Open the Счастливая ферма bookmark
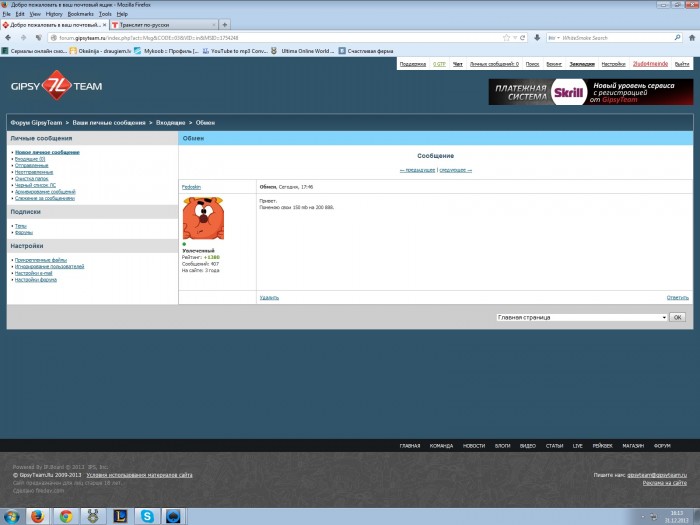This screenshot has height=525, width=700. [x=366, y=51]
